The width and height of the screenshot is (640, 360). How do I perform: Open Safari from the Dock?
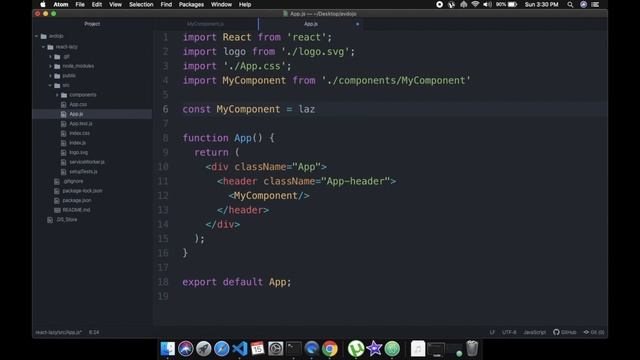[221, 349]
